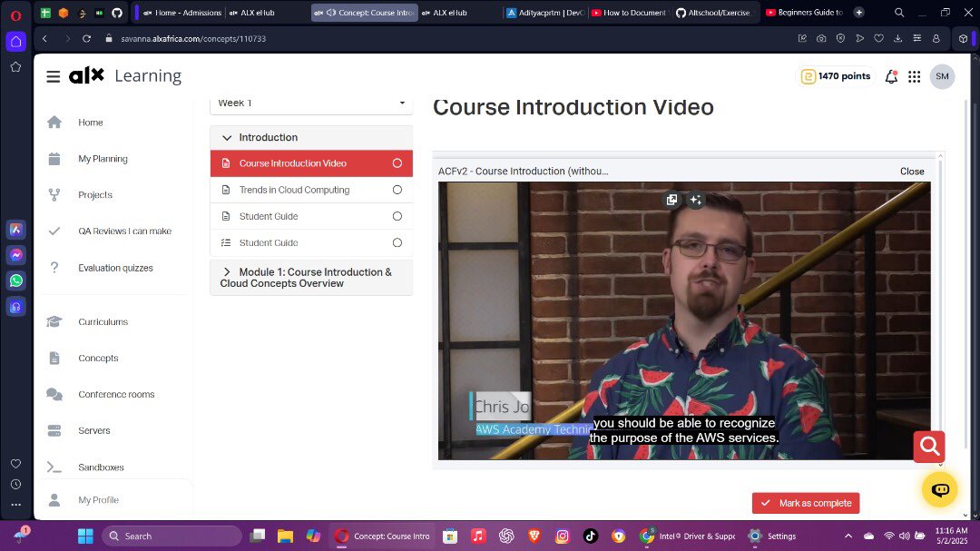Image resolution: width=980 pixels, height=551 pixels.
Task: Open the Week 1 dropdown
Action: pyautogui.click(x=311, y=103)
